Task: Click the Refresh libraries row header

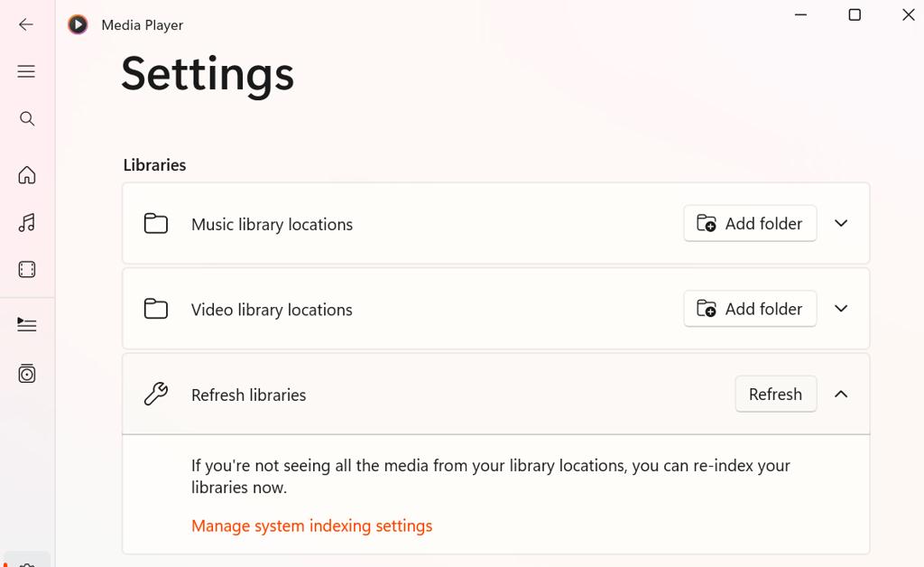Action: tap(406, 395)
